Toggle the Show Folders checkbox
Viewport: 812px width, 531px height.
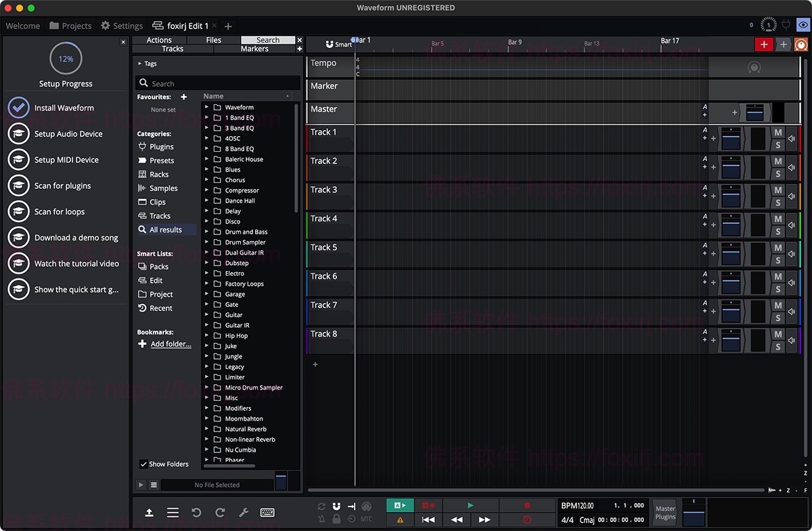tap(143, 464)
